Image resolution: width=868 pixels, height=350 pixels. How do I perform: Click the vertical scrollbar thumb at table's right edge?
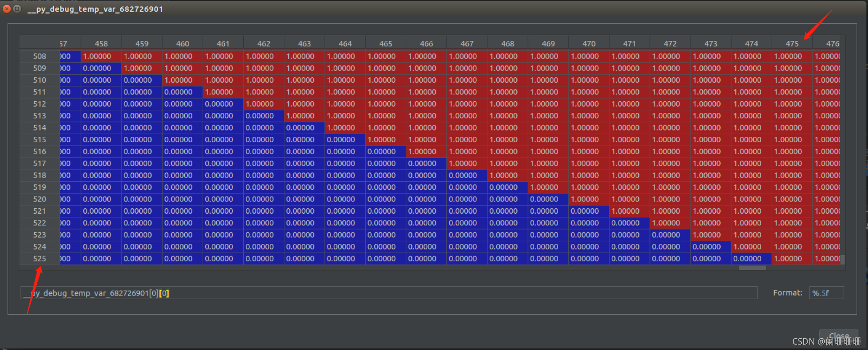click(842, 260)
